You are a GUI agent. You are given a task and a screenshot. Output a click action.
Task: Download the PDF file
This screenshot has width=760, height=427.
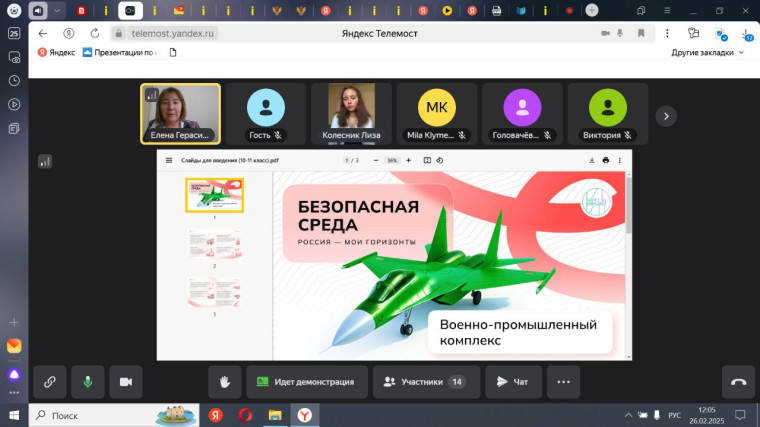[x=592, y=160]
